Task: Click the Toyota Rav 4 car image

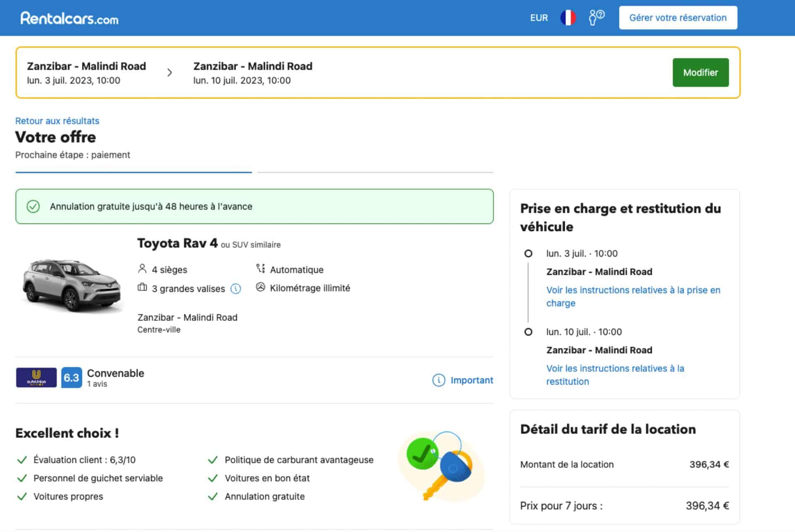Action: click(72, 285)
